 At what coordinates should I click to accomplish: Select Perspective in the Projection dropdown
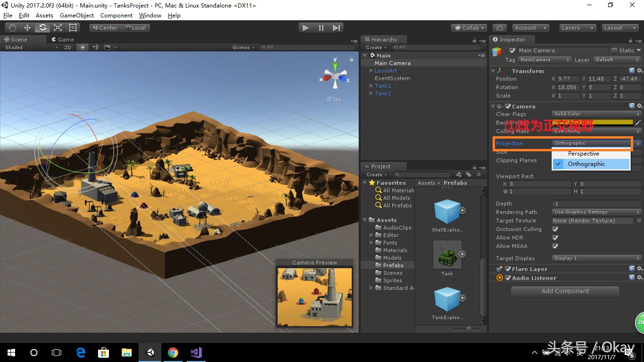tap(583, 154)
